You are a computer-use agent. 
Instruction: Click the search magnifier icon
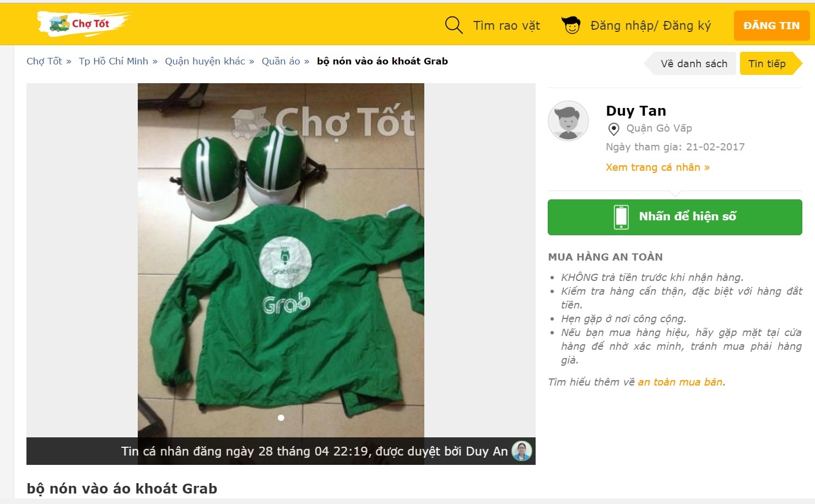click(x=453, y=25)
